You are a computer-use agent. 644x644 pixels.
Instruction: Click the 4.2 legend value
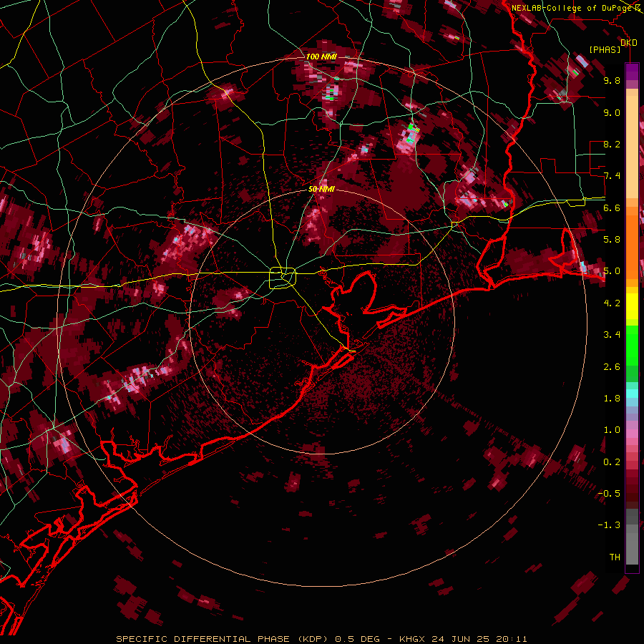612,303
